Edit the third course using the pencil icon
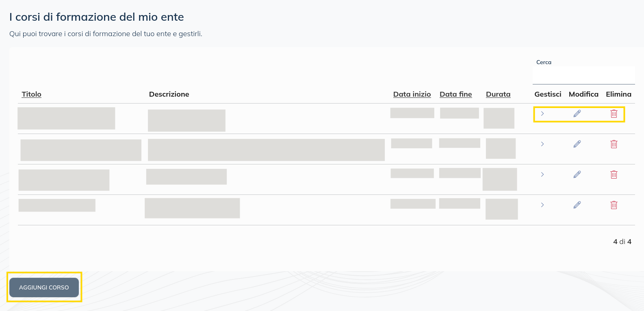The image size is (644, 311). pyautogui.click(x=577, y=175)
